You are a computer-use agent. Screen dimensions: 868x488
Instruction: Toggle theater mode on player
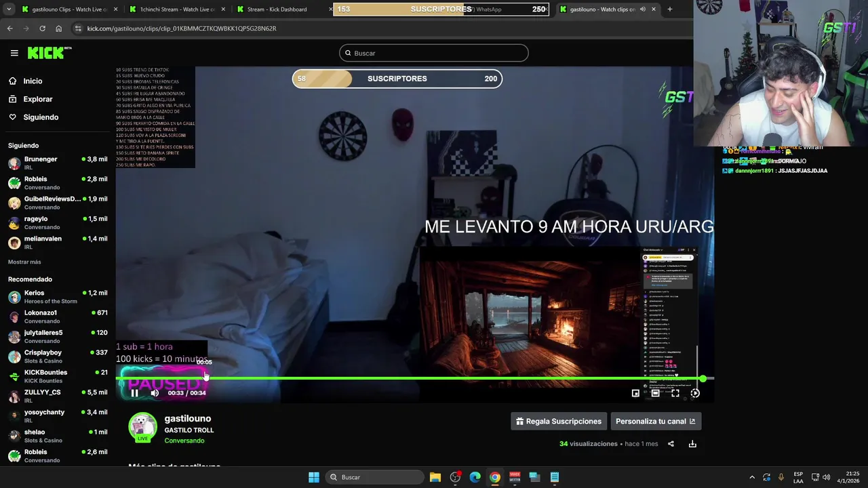(655, 393)
